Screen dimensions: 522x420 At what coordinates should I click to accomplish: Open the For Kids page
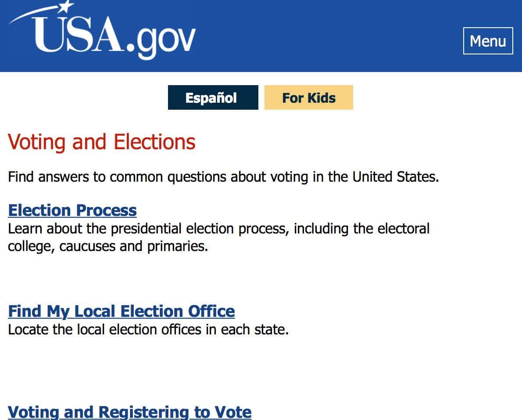click(308, 97)
